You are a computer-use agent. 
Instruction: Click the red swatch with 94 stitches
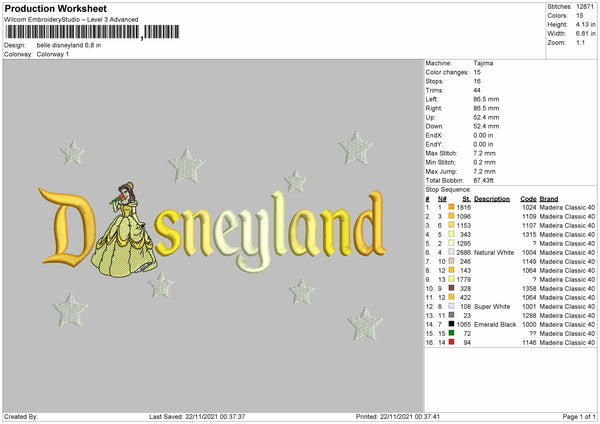452,342
